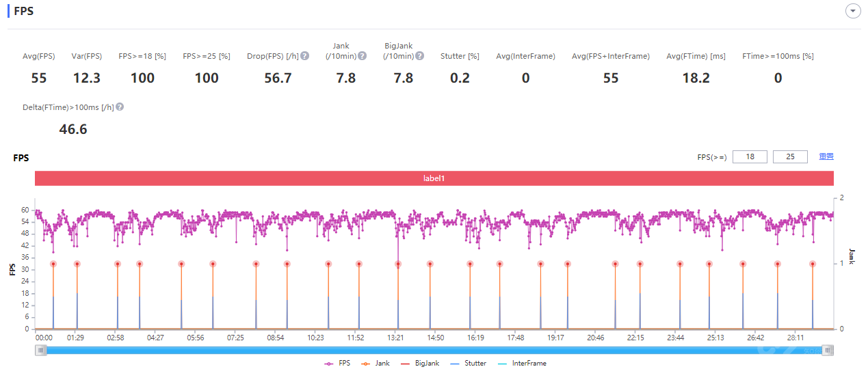Grab the left handle of the time range slider
The height and width of the screenshot is (369, 868).
pyautogui.click(x=41, y=350)
